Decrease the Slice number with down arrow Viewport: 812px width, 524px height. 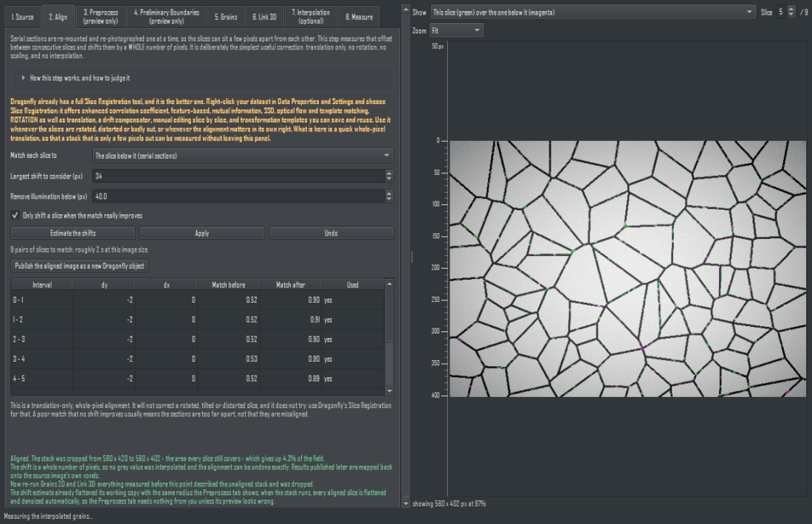pos(791,15)
